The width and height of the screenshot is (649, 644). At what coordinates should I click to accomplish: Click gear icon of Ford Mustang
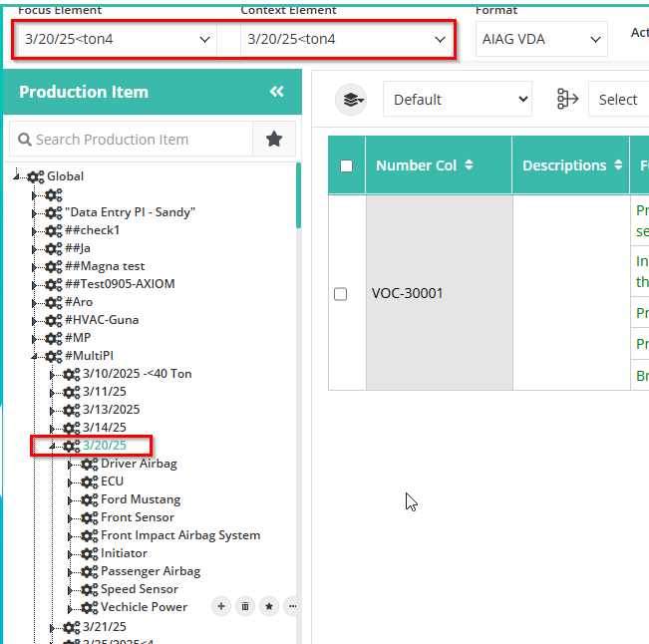(90, 500)
